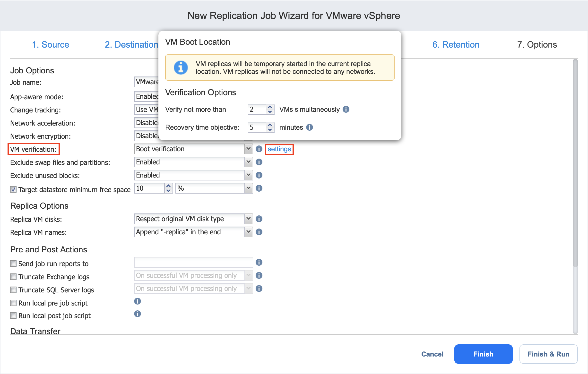Enable Send job run reports to
Viewport: 588px width, 374px height.
(13, 264)
